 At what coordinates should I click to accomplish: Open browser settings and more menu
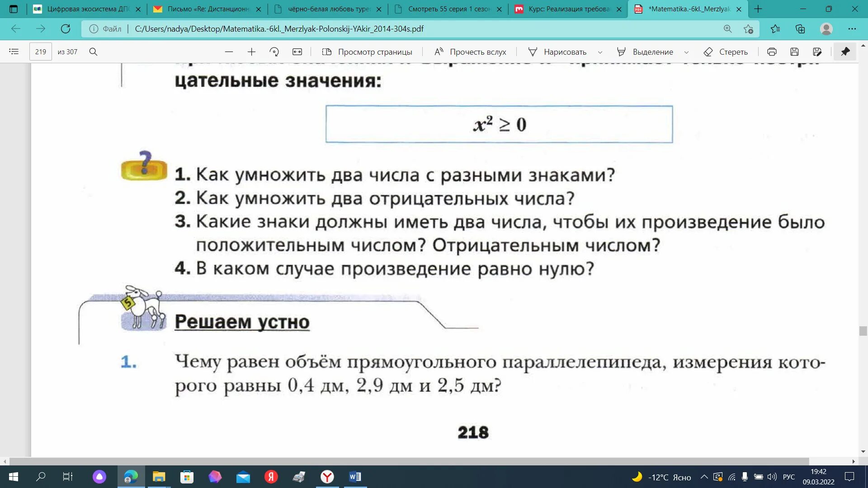(x=852, y=29)
